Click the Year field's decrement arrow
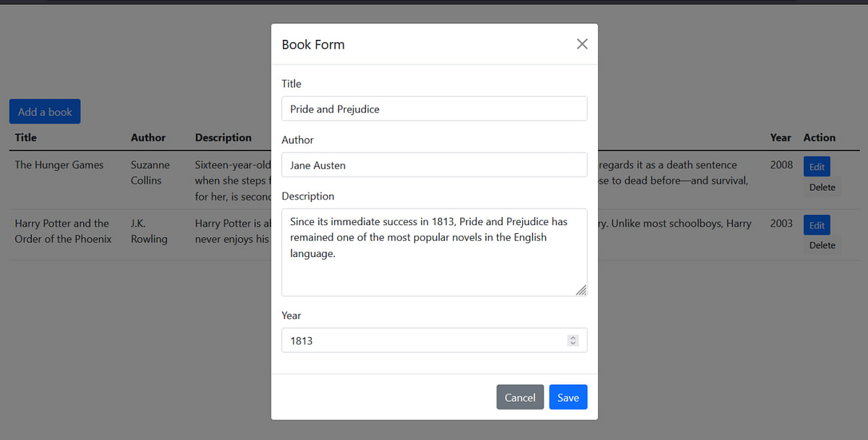This screenshot has height=440, width=868. (573, 343)
